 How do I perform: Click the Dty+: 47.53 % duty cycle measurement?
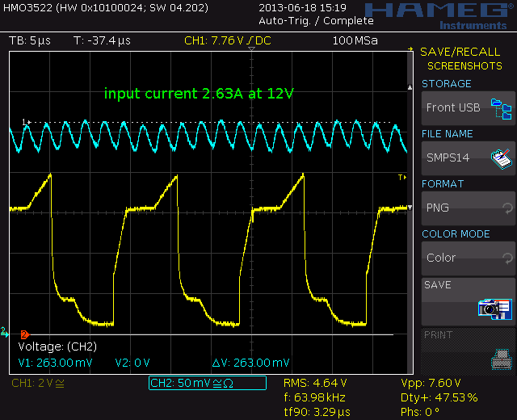tap(439, 397)
